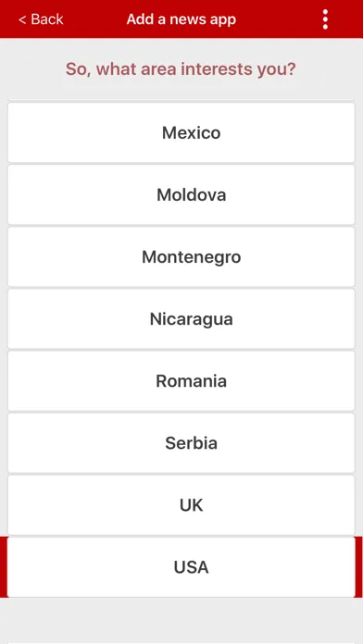Tap the '<' chevron beside Back

click(x=22, y=19)
